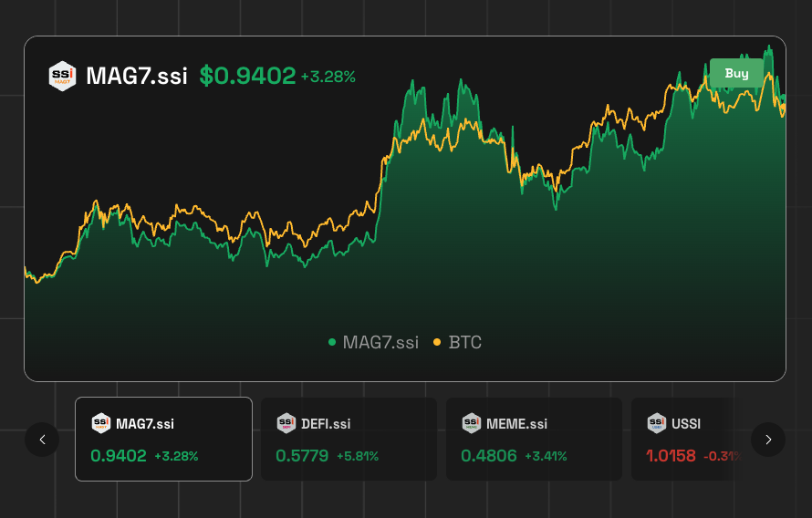Image resolution: width=812 pixels, height=518 pixels.
Task: Click the +3.28% change in chart header
Action: 328,78
